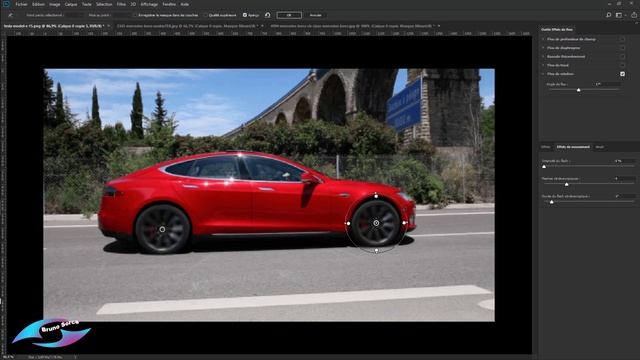Screen dimensions: 640x360
Task: Click the Flashes stroboscopiques value field
Action: click(x=624, y=178)
